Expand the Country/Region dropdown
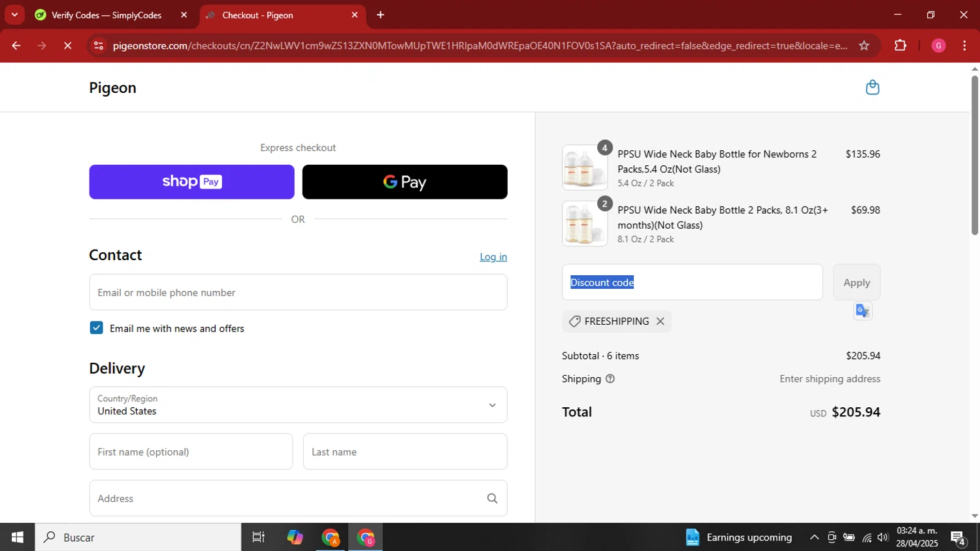 [298, 405]
